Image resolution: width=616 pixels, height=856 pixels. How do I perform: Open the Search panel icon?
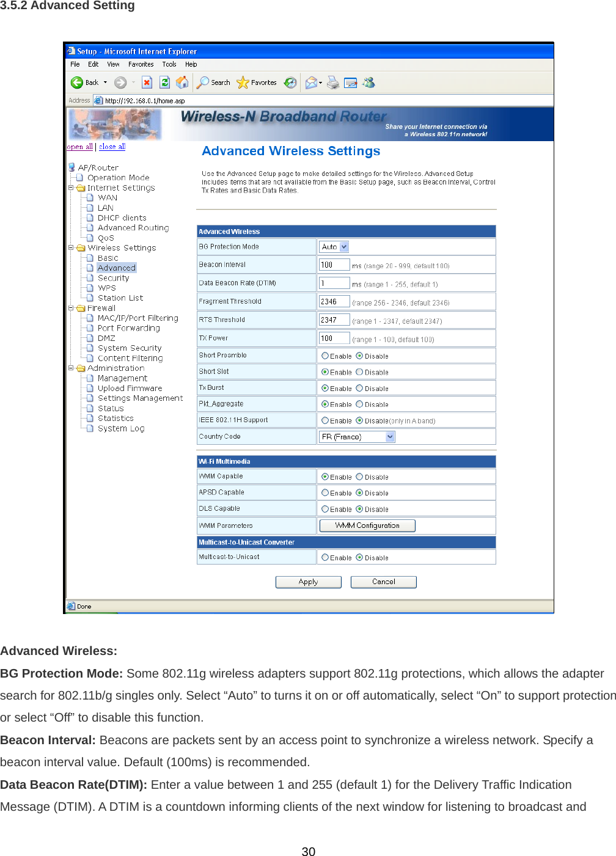(x=203, y=82)
